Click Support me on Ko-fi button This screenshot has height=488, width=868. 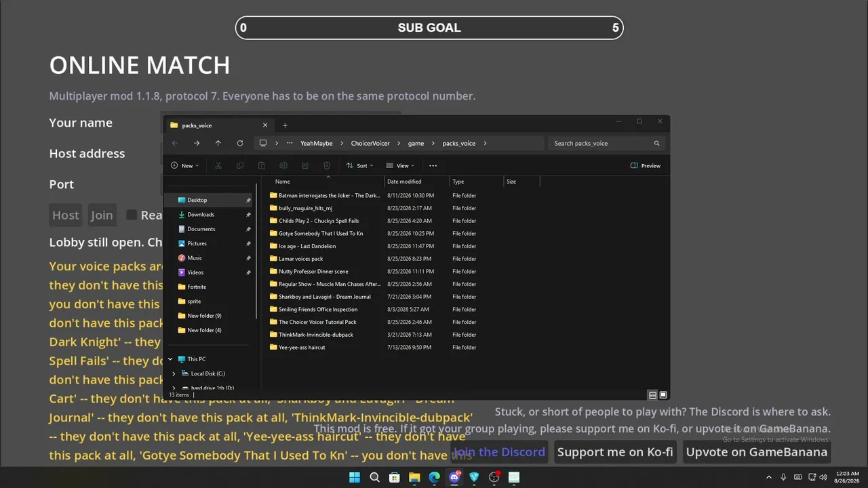[615, 452]
